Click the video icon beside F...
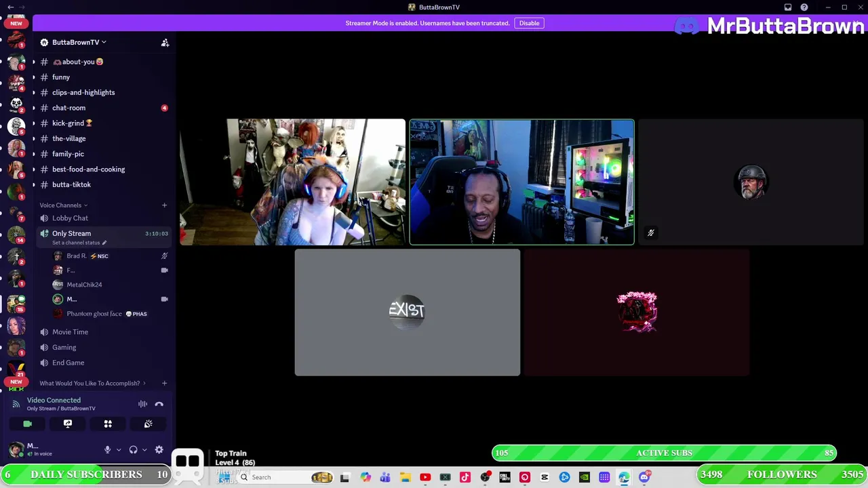 [164, 270]
